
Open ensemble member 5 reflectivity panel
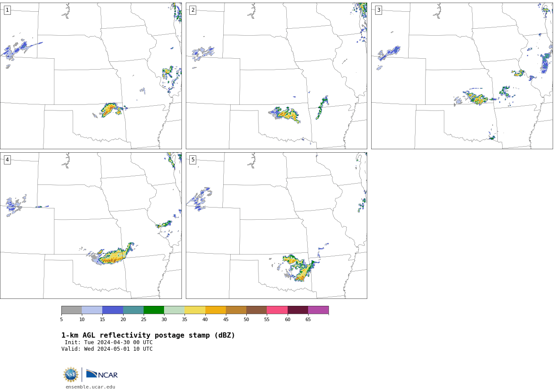click(276, 225)
